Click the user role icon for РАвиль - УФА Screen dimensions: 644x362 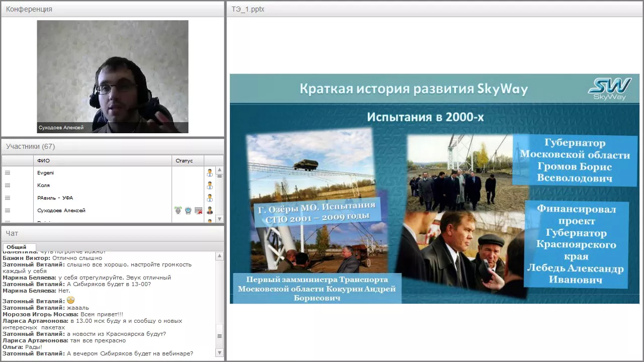[x=210, y=198]
